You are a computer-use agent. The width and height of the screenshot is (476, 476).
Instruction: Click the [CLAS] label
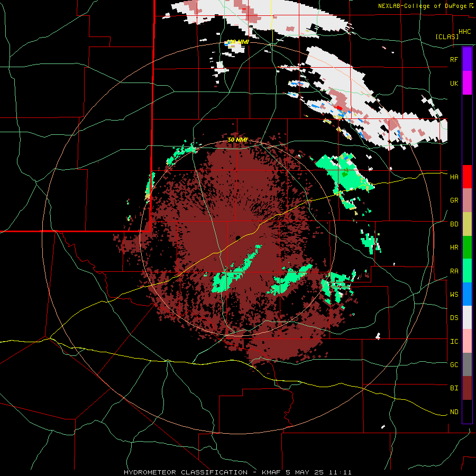(x=447, y=36)
